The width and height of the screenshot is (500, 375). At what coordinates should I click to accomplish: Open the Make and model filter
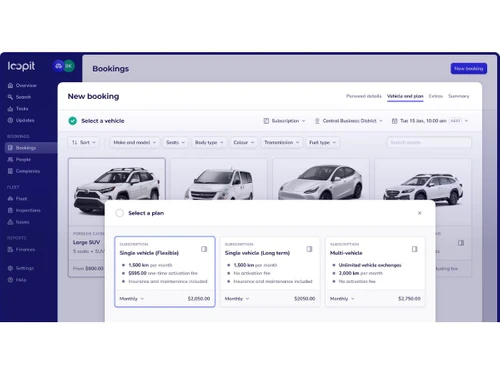point(135,142)
